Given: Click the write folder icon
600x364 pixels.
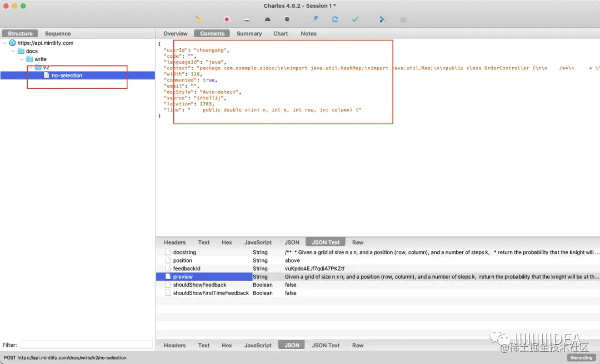Looking at the screenshot, I should point(29,59).
